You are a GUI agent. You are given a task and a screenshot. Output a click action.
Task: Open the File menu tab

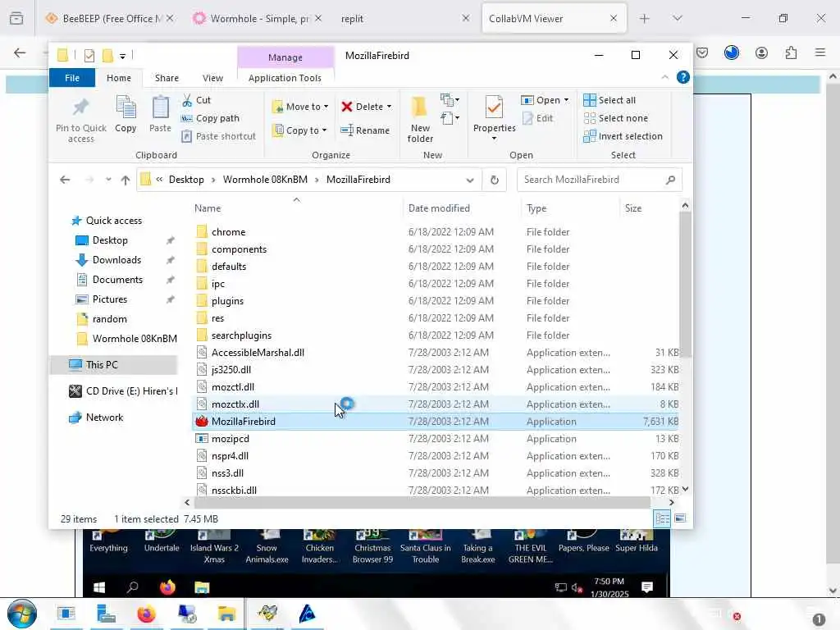pyautogui.click(x=72, y=78)
